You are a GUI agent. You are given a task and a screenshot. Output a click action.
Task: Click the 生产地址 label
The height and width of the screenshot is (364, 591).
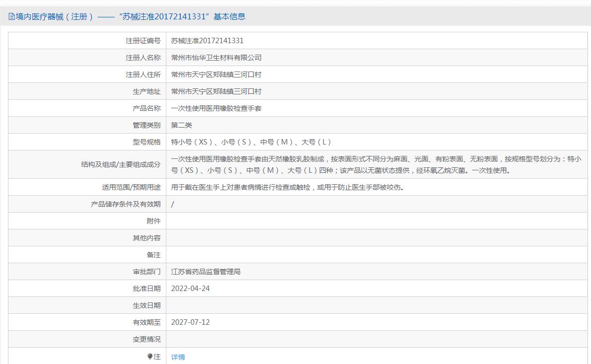click(147, 91)
